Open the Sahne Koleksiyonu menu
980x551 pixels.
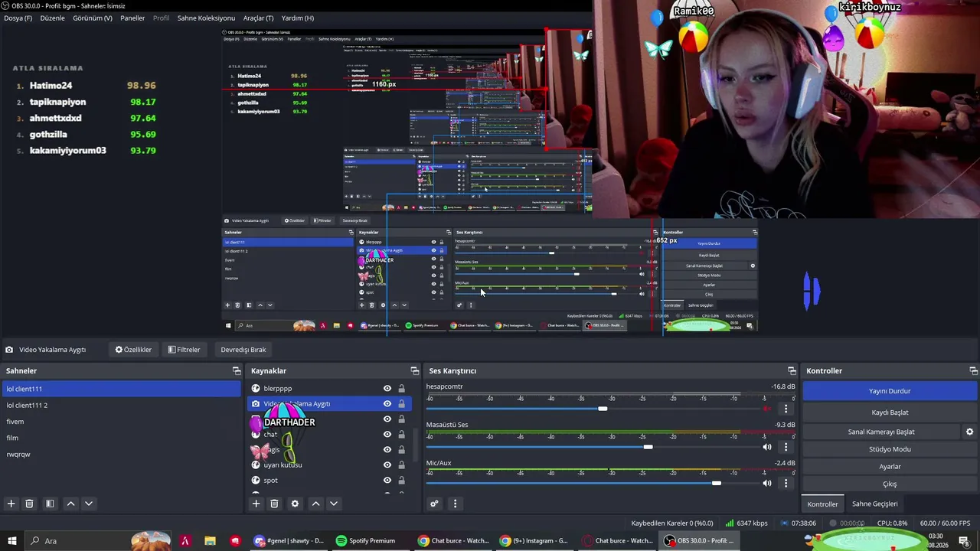[x=206, y=18]
